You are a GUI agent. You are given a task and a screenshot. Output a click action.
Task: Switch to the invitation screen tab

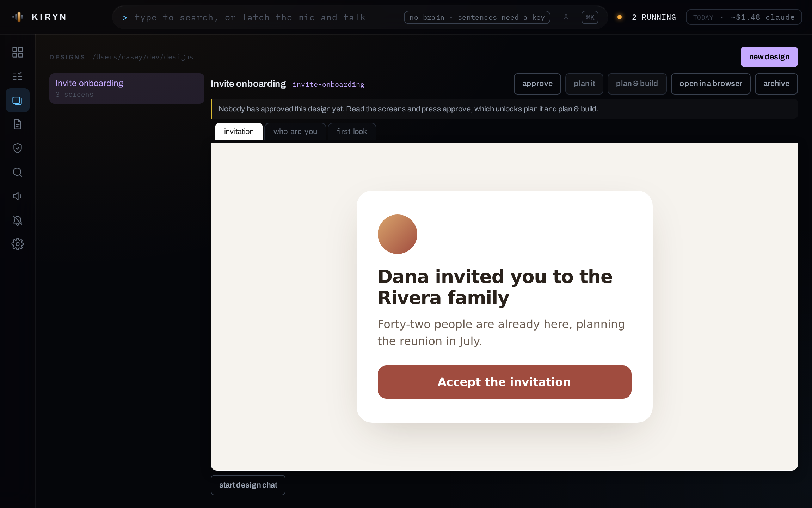239,132
